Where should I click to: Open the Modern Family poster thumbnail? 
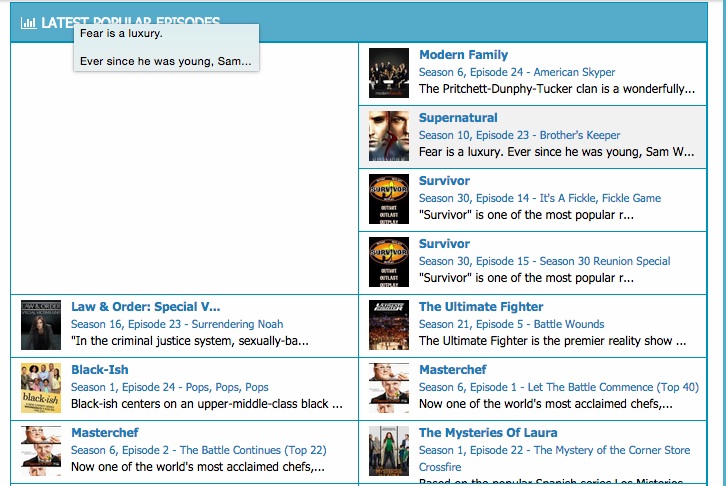[388, 72]
